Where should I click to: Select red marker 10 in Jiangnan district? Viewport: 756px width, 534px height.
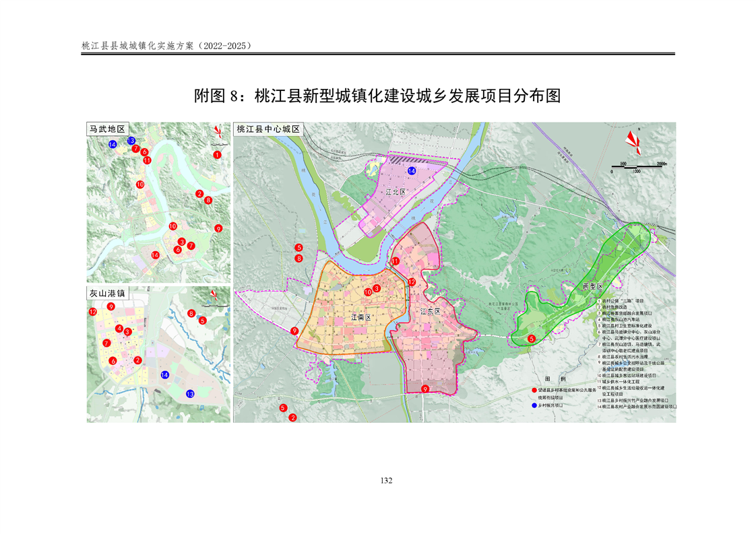click(368, 292)
